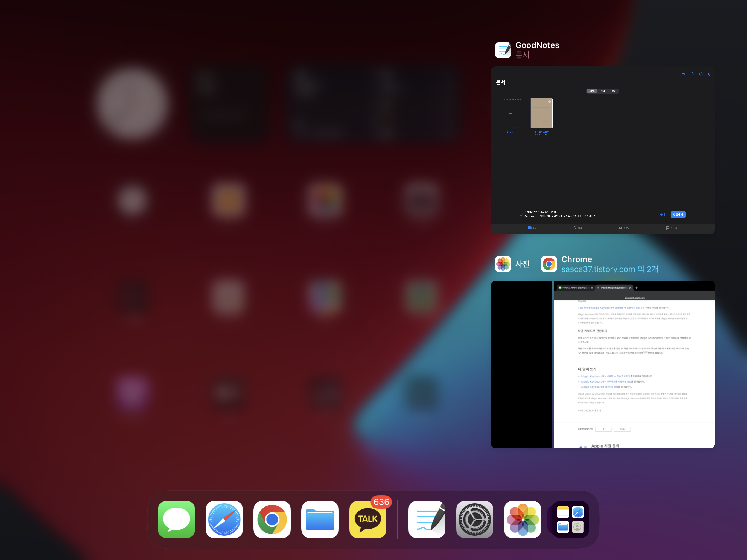Viewport: 747px width, 560px height.
Task: Launch GoodNotes from the dock
Action: [427, 519]
